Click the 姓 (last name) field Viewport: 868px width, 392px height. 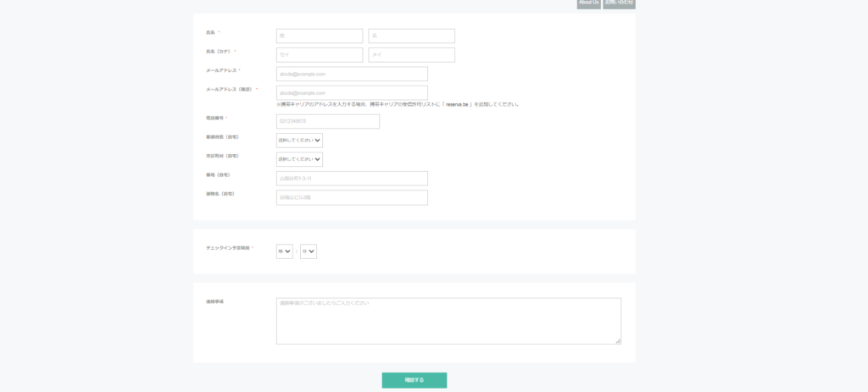[319, 36]
